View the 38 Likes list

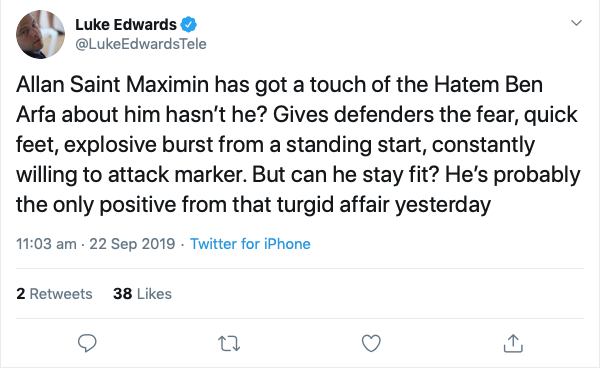pyautogui.click(x=142, y=294)
